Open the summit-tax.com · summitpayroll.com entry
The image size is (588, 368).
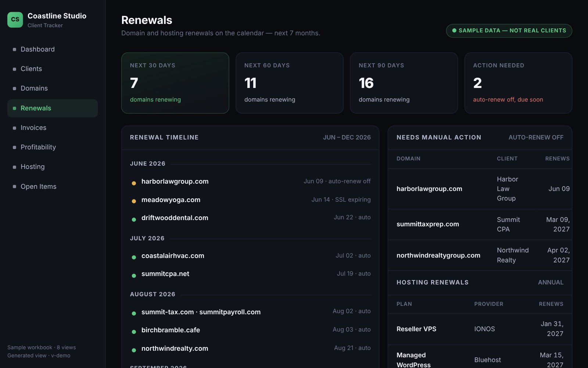[x=201, y=312]
